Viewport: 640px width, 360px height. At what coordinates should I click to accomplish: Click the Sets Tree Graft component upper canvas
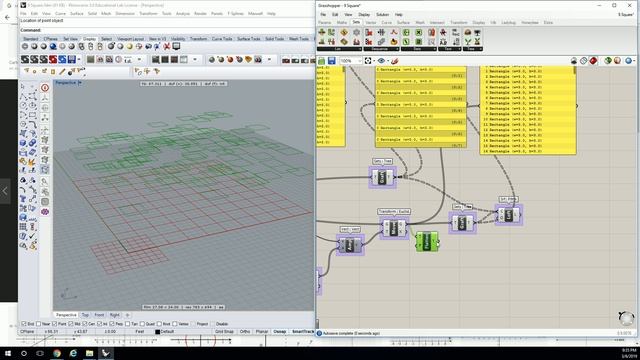[382, 177]
